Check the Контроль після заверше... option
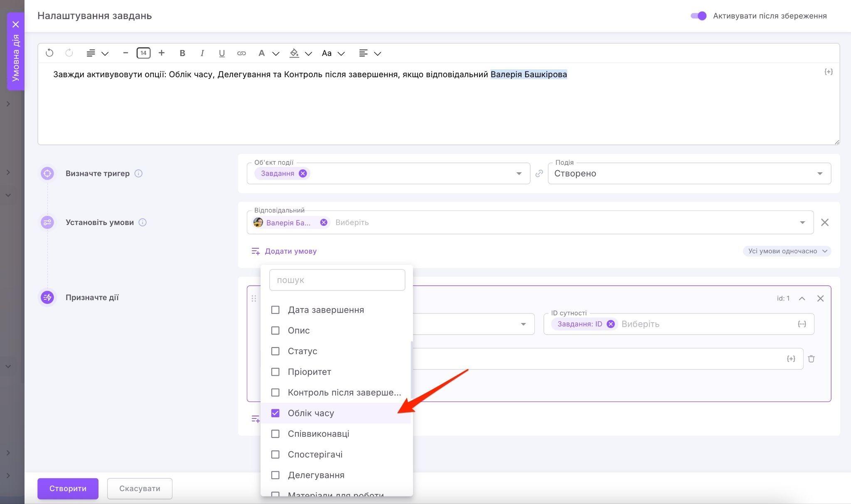The image size is (851, 504). [x=275, y=392]
